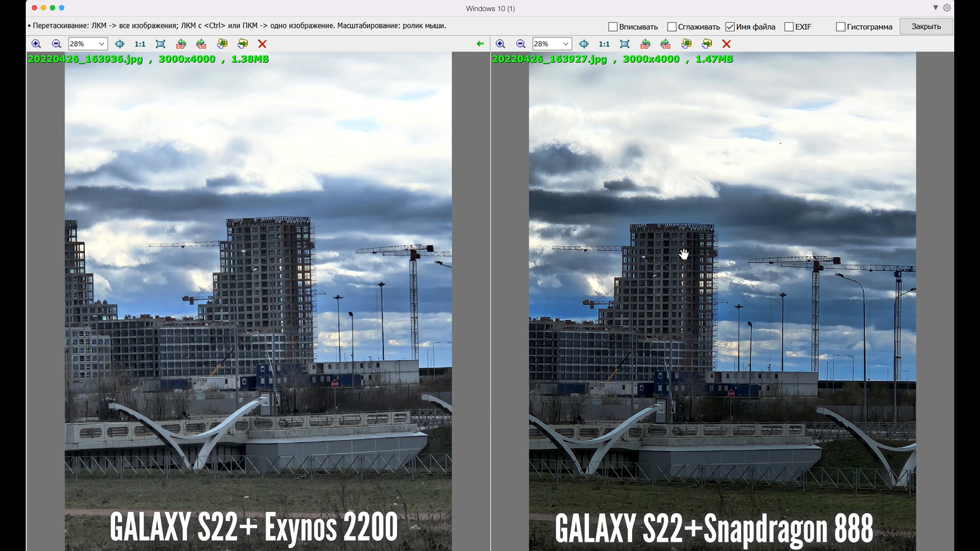Click the green left arrow icon
Screen dimensions: 980x551
click(480, 44)
